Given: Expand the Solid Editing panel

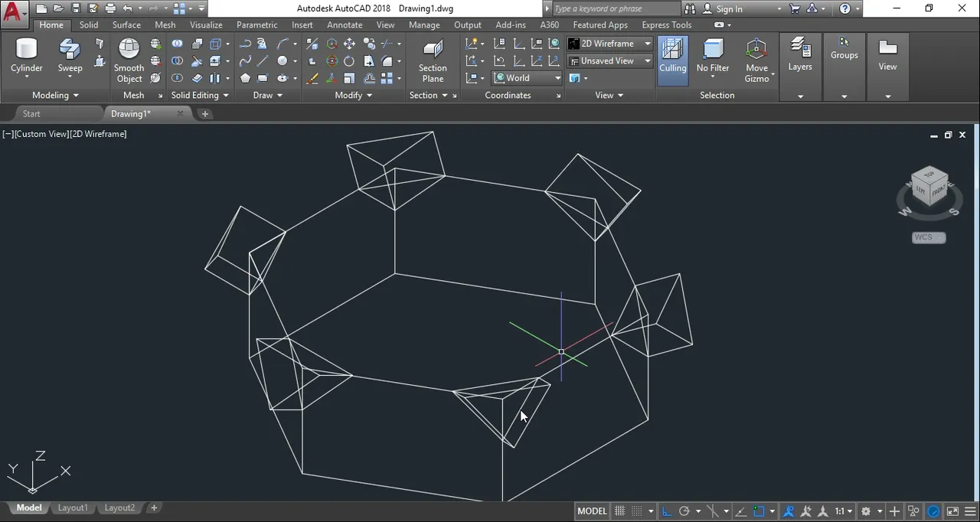Looking at the screenshot, I should click(200, 95).
